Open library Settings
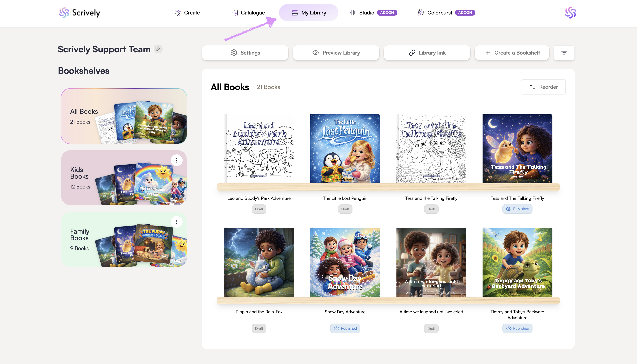This screenshot has height=364, width=637. pos(245,53)
